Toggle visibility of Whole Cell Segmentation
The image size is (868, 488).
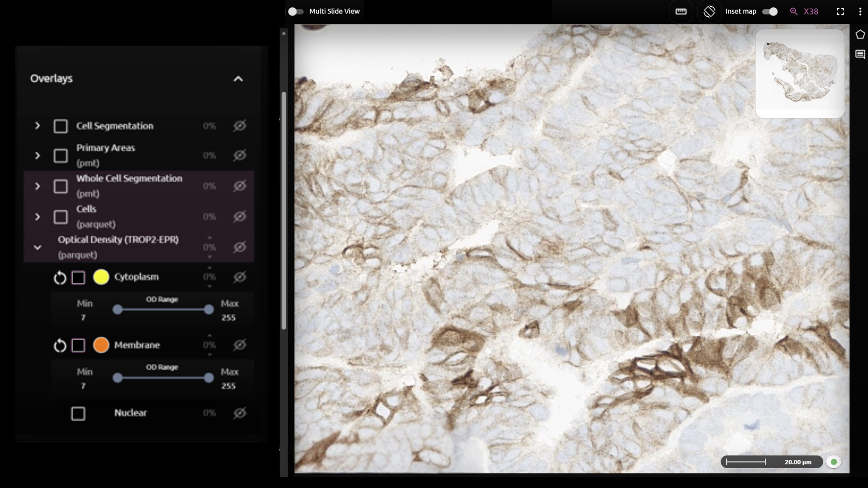(240, 186)
